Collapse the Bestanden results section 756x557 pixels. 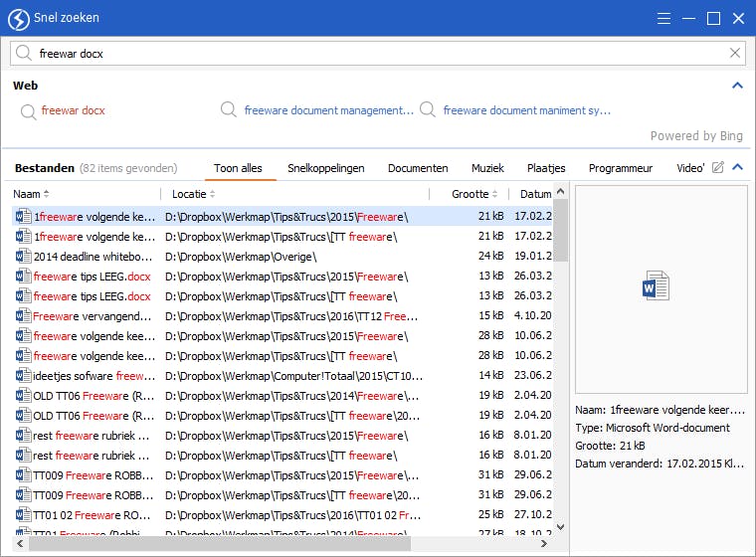point(737,168)
